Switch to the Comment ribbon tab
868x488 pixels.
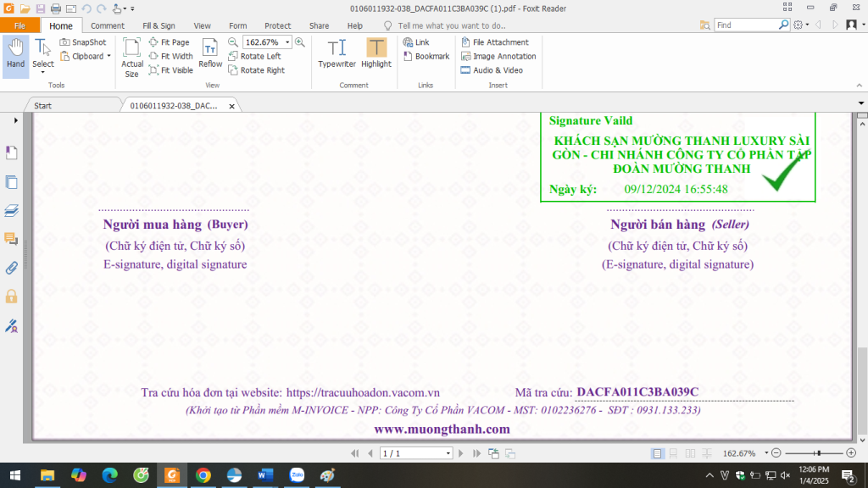click(x=108, y=25)
